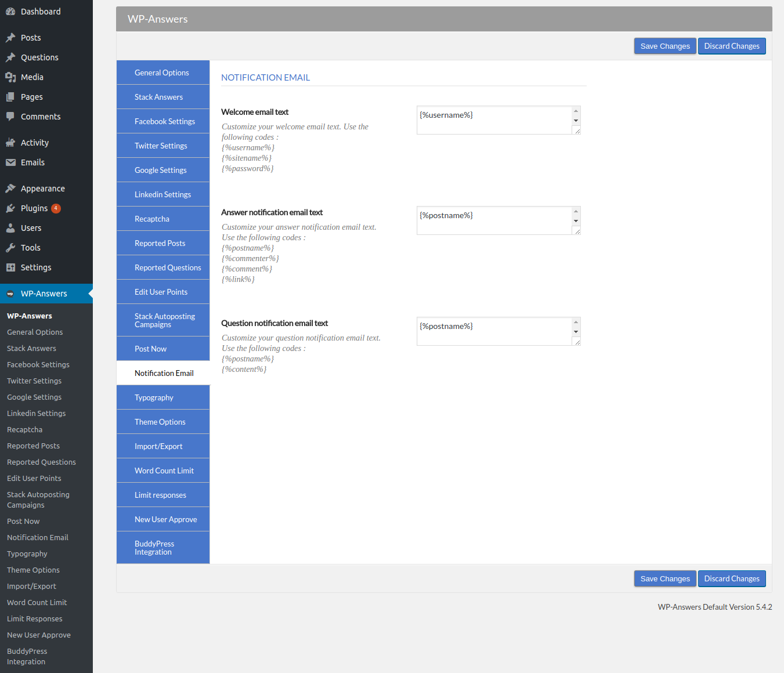Open Typography in sidebar submenu
784x673 pixels.
[27, 554]
